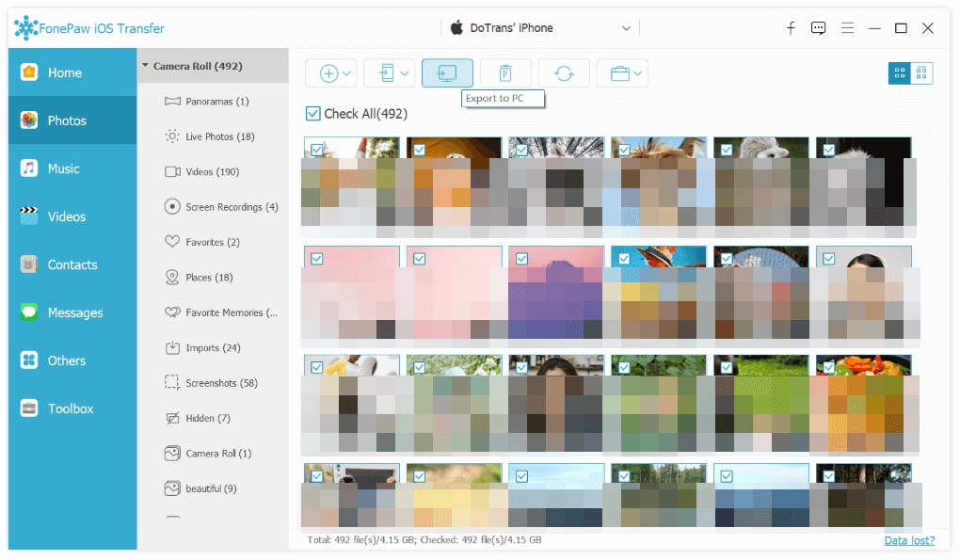960x560 pixels.
Task: Click the FonePaw iOS Transfer logo
Action: (89, 28)
